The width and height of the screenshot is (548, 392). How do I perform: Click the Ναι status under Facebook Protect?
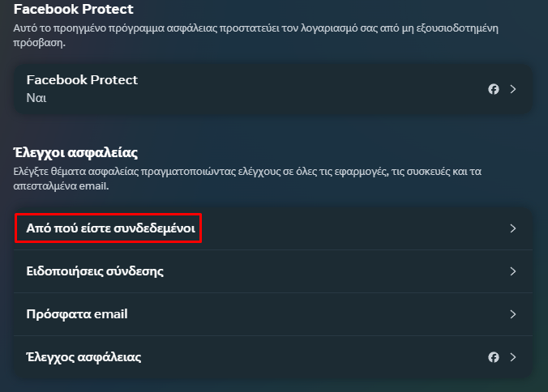[x=36, y=98]
